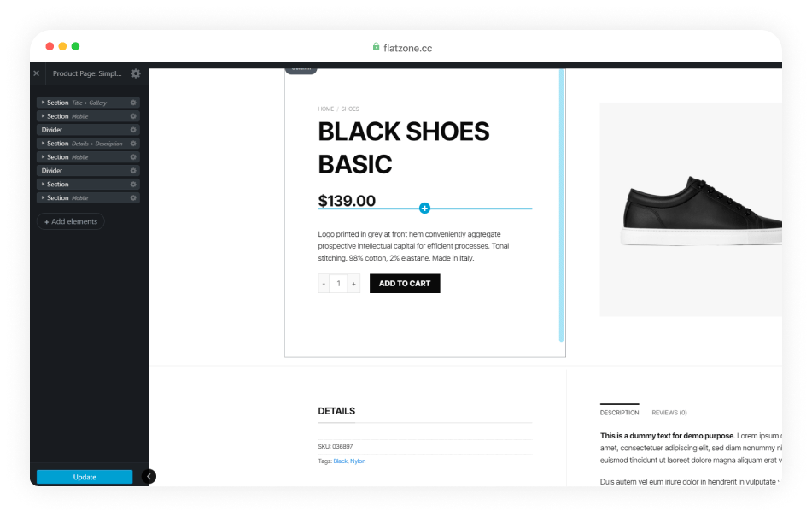
Task: Open the Product Page settings gear
Action: click(136, 73)
